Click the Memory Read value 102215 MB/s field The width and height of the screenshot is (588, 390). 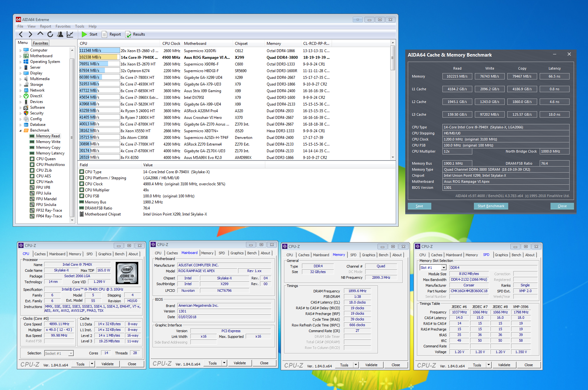pyautogui.click(x=457, y=76)
